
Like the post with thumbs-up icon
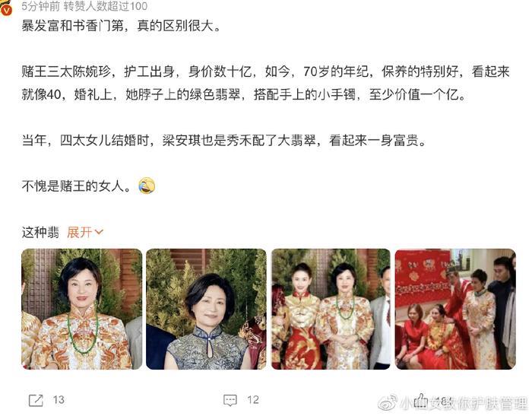[421, 400]
